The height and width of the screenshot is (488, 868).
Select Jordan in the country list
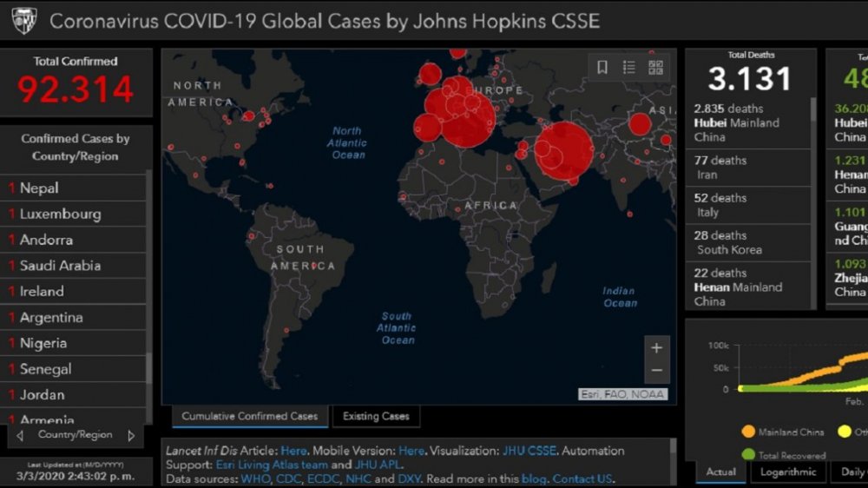73,395
